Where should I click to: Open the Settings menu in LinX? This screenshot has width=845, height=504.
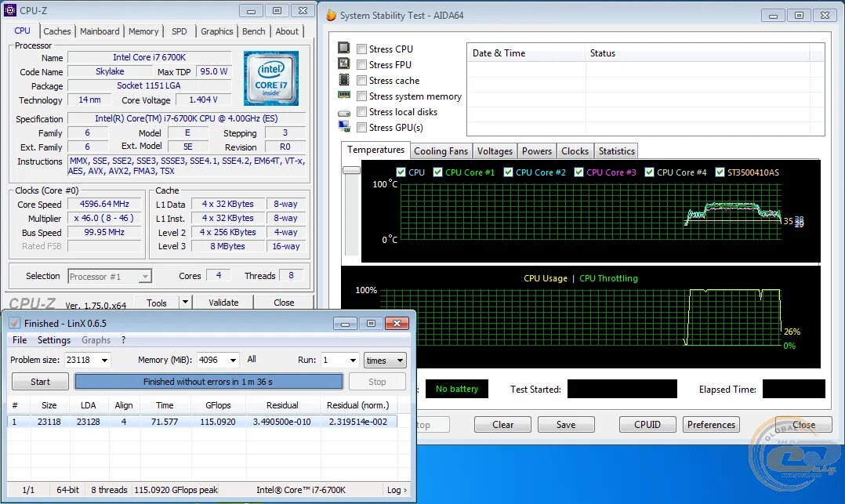click(54, 340)
